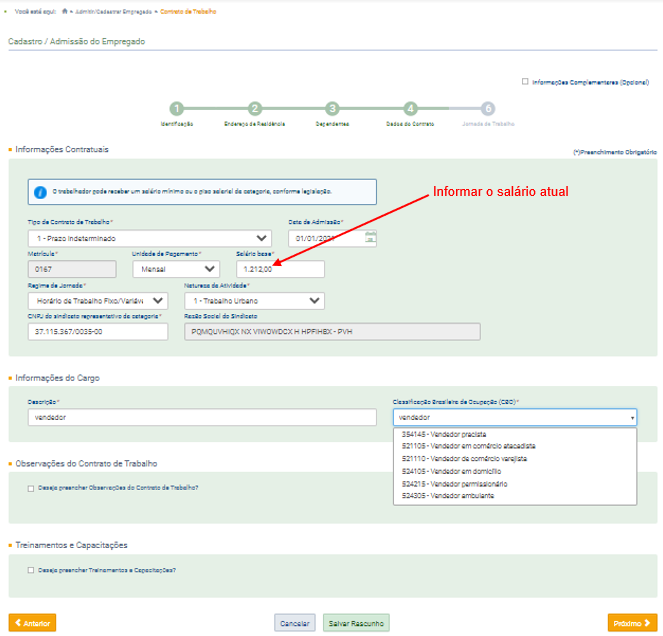Enable the Informações Complementares (Opcional) checkbox

(x=525, y=82)
